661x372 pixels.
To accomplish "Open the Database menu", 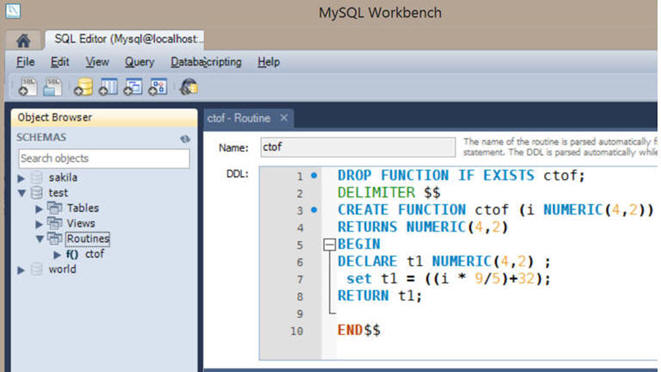I will click(187, 62).
